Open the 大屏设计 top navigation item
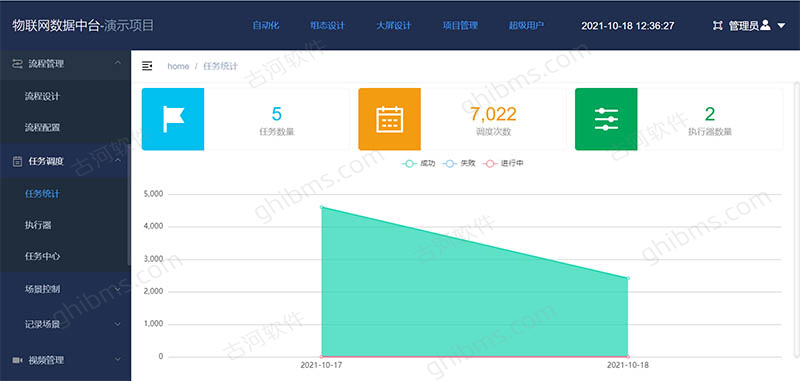 (393, 26)
